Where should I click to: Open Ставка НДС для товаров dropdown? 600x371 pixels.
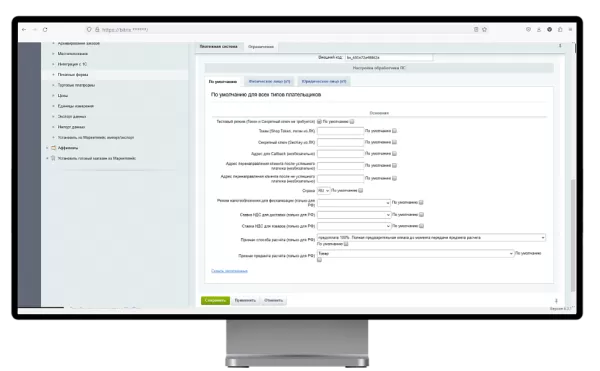pyautogui.click(x=354, y=226)
